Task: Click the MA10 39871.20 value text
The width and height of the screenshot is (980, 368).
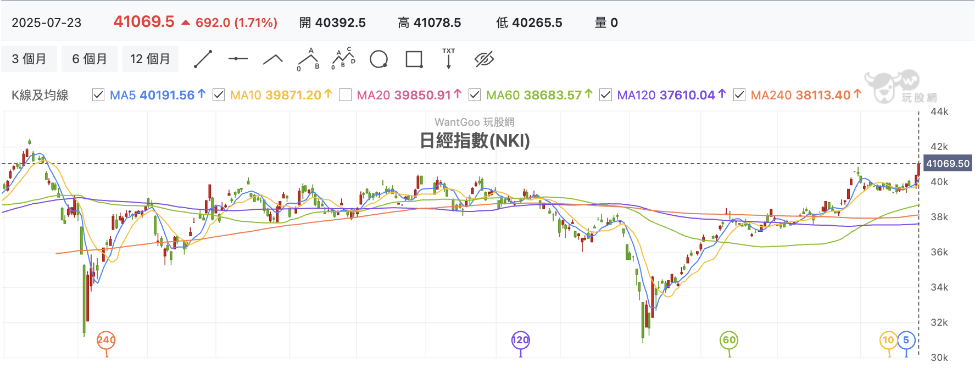Action: point(276,95)
